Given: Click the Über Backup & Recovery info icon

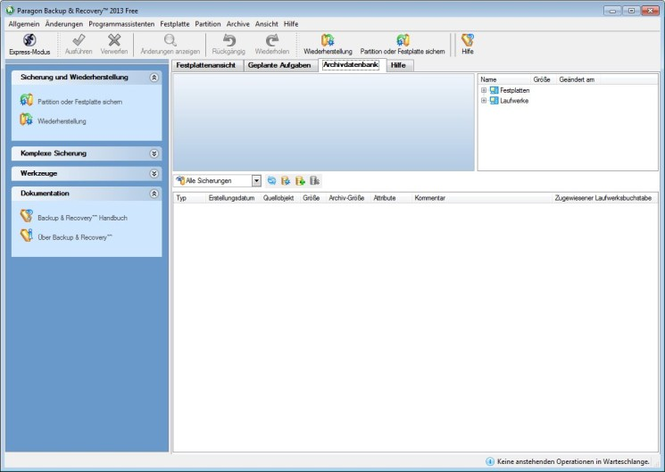Looking at the screenshot, I should (26, 235).
